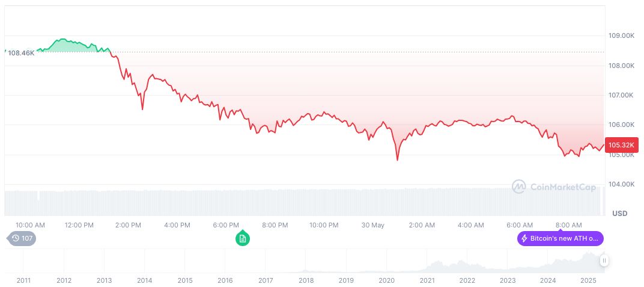Click the USD currency label
644x287 pixels.
(619, 214)
